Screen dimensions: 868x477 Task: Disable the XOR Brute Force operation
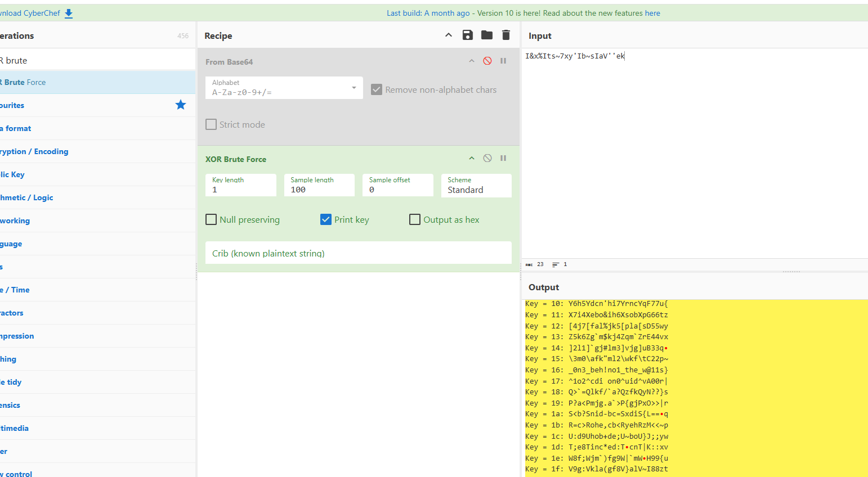pyautogui.click(x=487, y=158)
